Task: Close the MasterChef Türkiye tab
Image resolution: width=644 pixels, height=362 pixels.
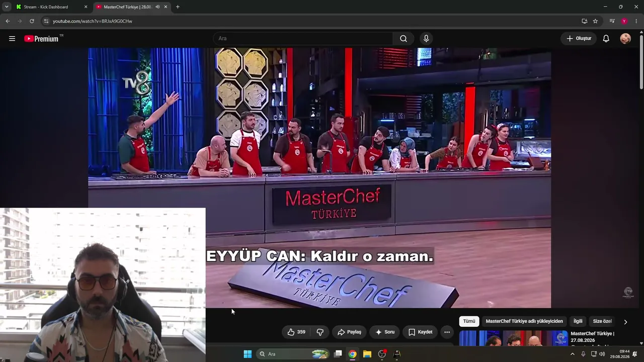Action: [x=166, y=7]
